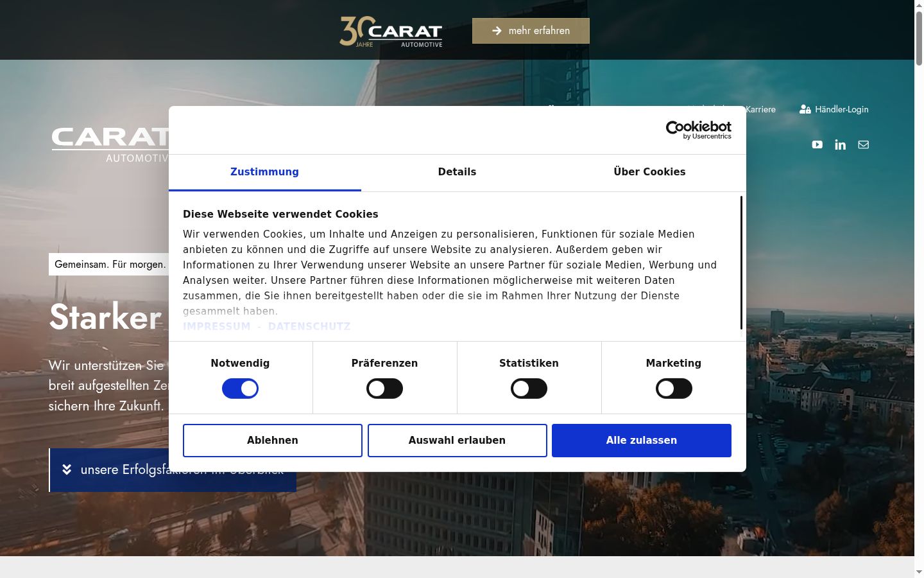Click the Cookiebot by Usercentrics logo
924x578 pixels.
(x=699, y=130)
